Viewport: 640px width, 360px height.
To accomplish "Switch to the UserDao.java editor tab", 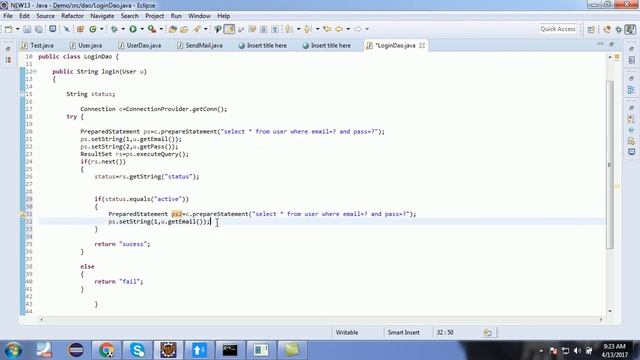I will (x=140, y=45).
